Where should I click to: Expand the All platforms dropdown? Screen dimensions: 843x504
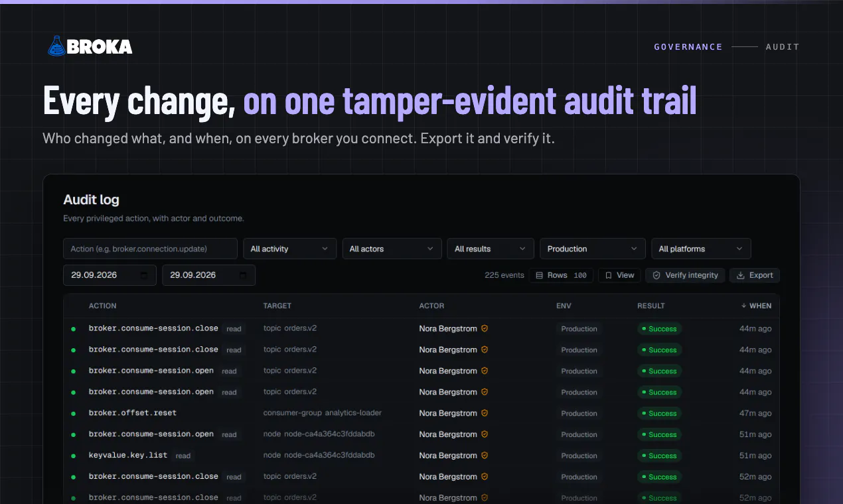click(x=701, y=249)
